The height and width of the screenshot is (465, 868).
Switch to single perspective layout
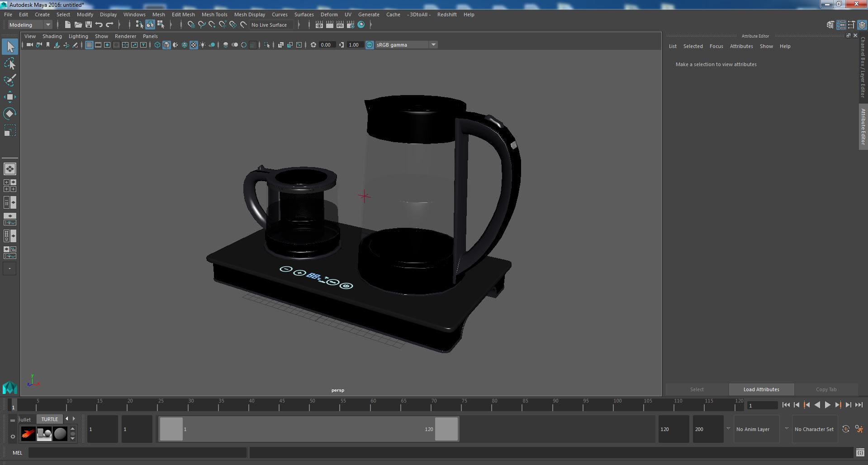coord(10,169)
